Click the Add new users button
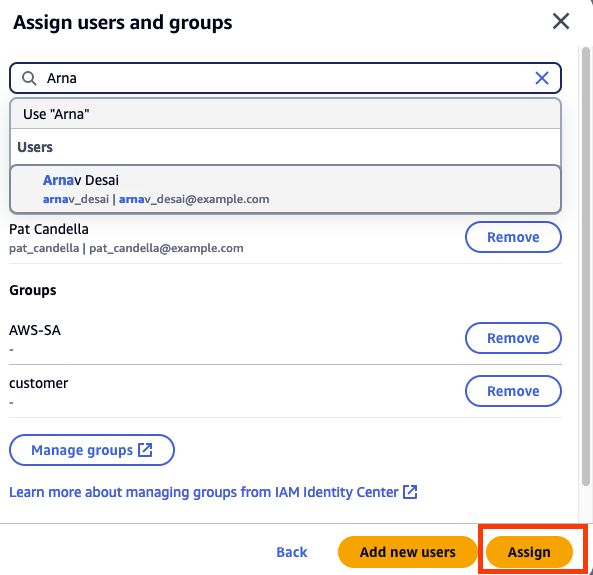This screenshot has height=575, width=593. [407, 552]
